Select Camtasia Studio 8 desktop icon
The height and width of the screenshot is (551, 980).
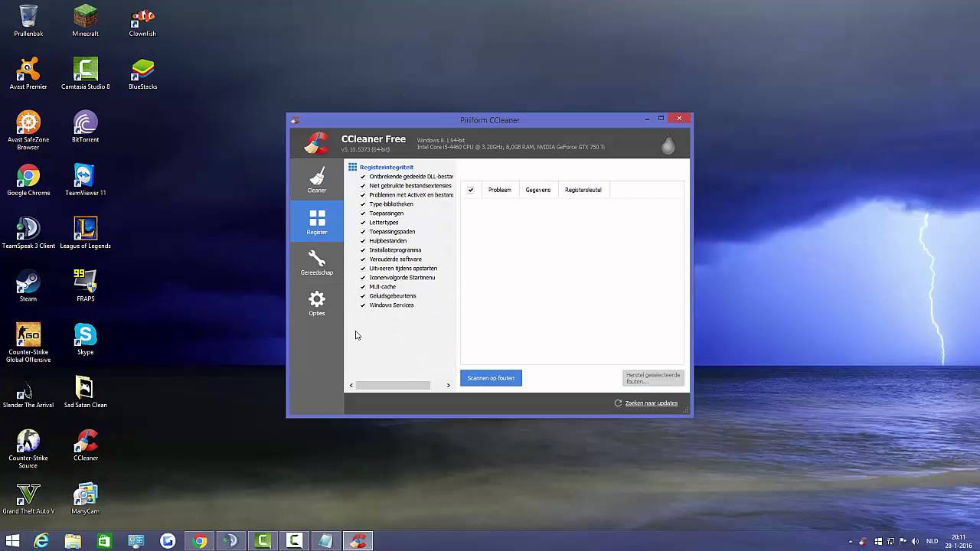pyautogui.click(x=85, y=73)
